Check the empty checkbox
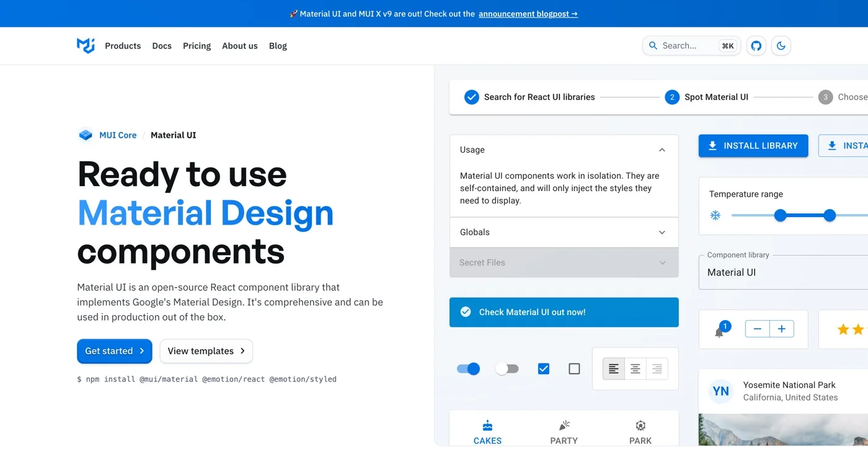Viewport: 868px width, 456px height. click(x=574, y=369)
